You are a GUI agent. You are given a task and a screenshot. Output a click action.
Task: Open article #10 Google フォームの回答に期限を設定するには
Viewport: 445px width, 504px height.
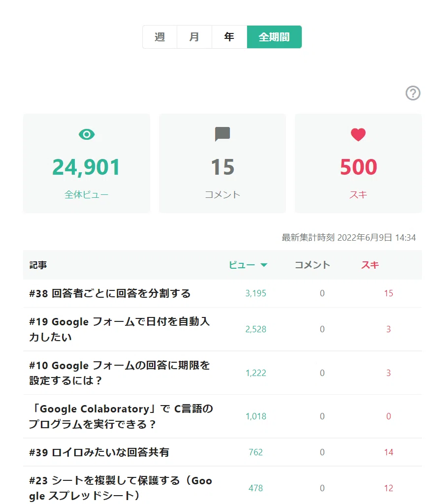119,373
